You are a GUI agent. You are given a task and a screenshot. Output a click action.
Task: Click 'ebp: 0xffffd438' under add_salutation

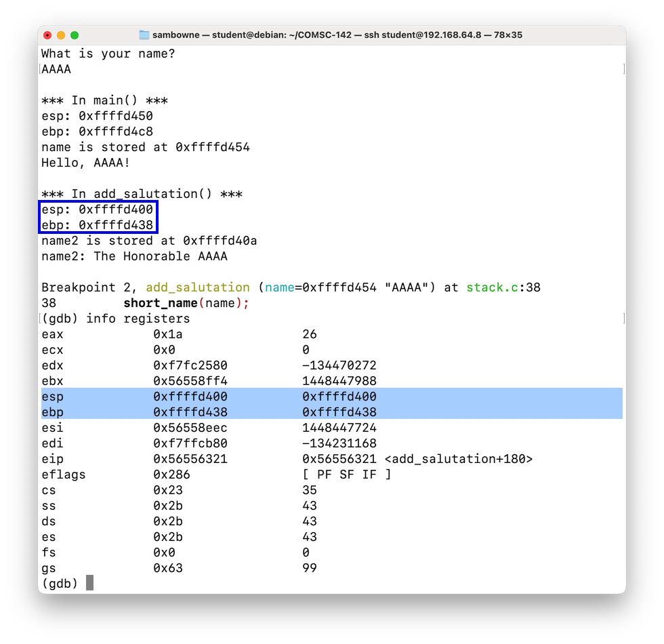[97, 225]
